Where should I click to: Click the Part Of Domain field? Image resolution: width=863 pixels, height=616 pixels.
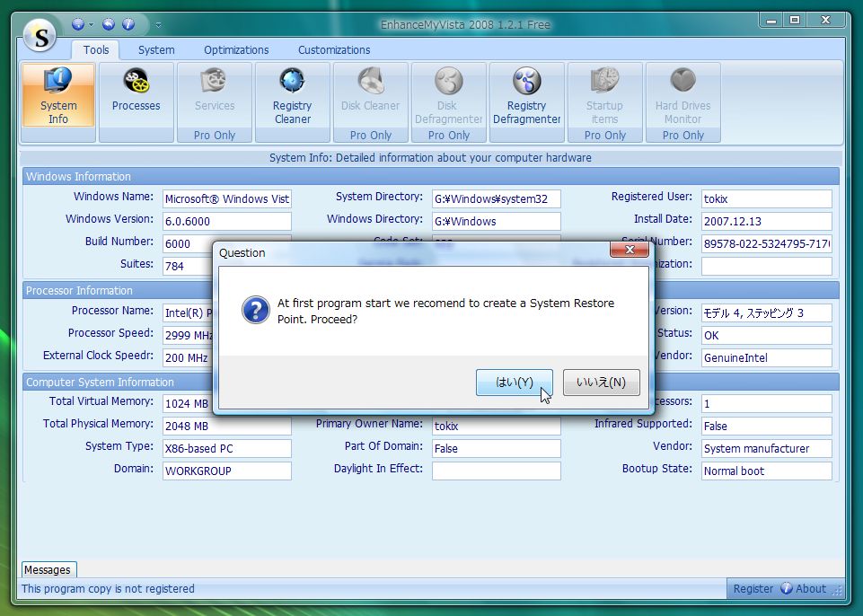click(496, 449)
